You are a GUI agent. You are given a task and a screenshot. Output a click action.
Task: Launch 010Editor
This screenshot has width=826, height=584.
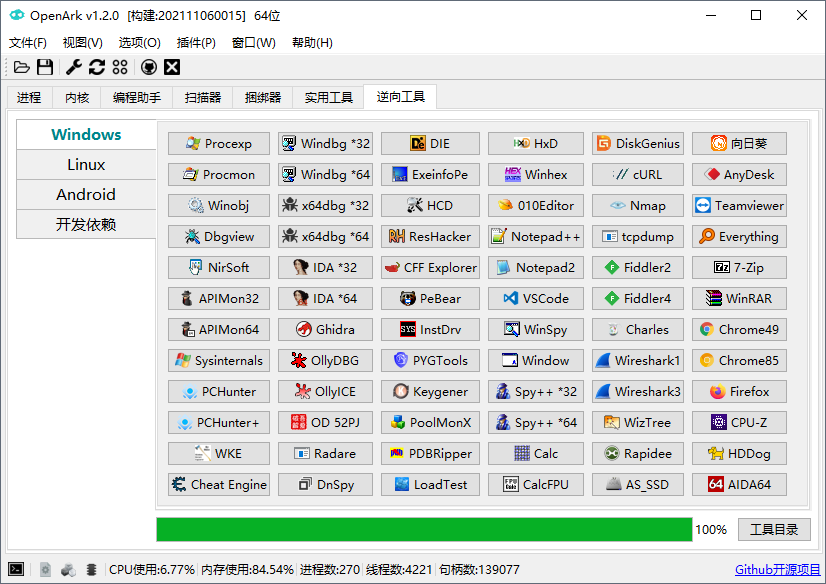click(x=536, y=206)
